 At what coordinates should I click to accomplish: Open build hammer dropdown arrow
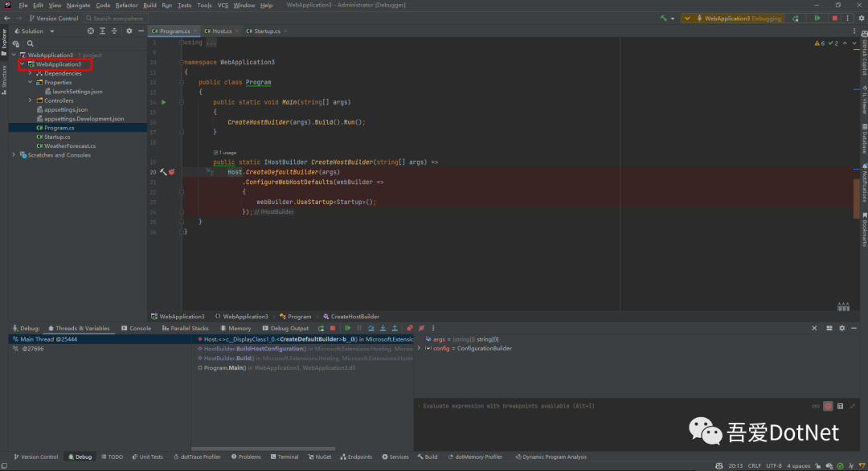pos(673,18)
